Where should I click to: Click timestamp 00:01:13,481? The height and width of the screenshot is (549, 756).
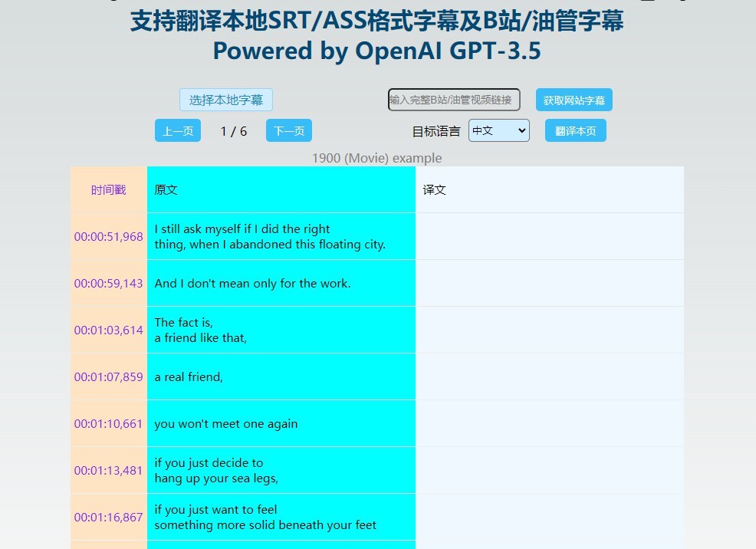[109, 471]
